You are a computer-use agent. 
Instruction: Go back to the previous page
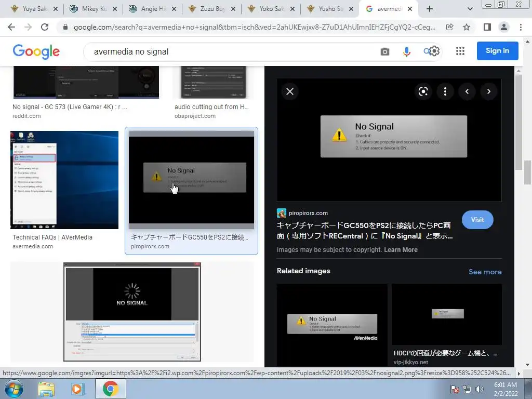tap(11, 27)
